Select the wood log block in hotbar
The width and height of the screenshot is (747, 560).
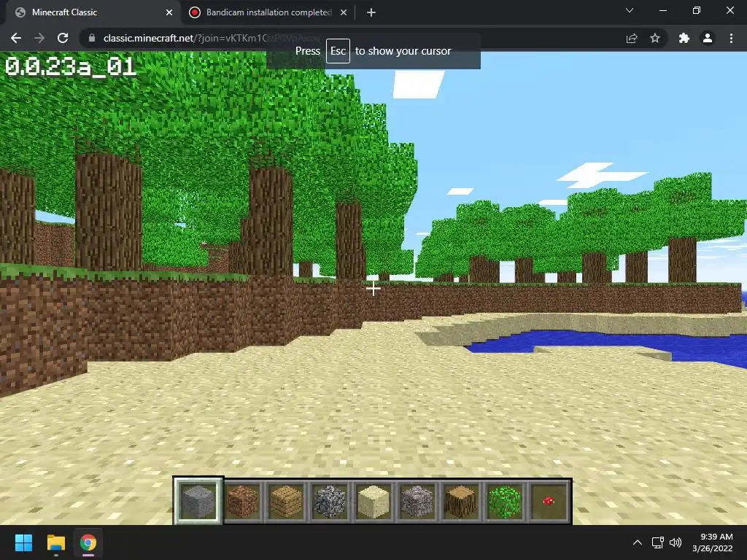pyautogui.click(x=461, y=501)
